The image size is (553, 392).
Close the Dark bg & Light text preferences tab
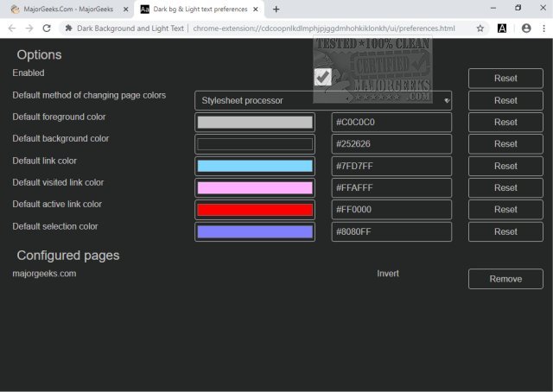click(256, 9)
